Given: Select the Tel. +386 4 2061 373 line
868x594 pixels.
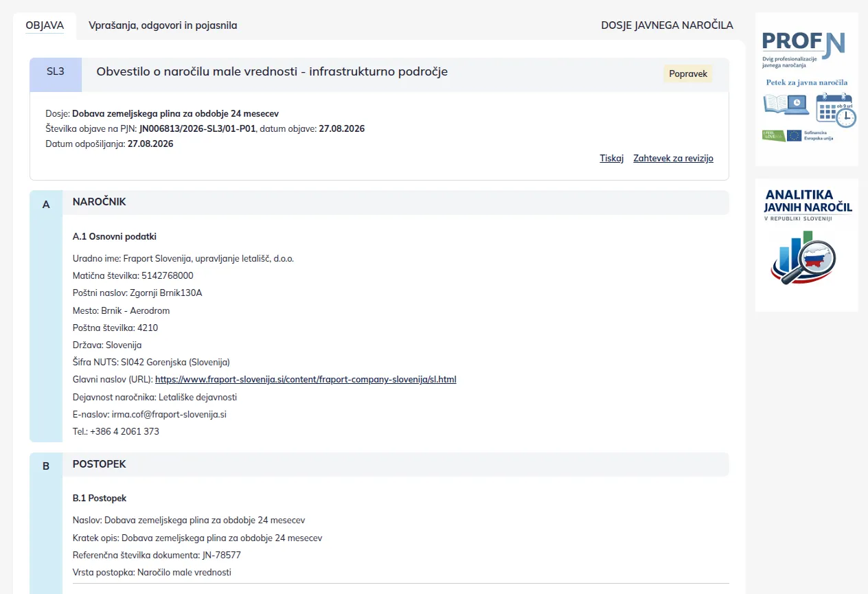Looking at the screenshot, I should click(116, 431).
